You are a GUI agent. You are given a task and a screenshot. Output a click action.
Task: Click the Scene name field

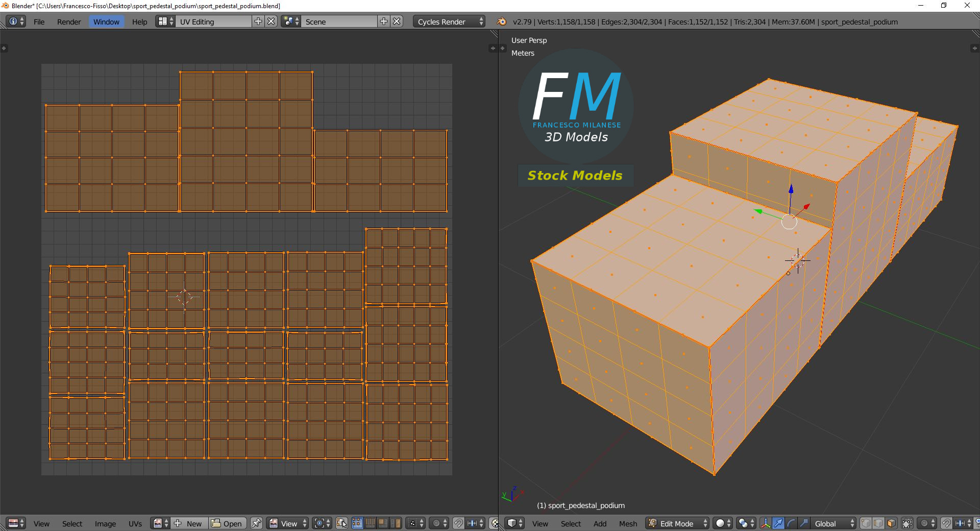pyautogui.click(x=338, y=21)
